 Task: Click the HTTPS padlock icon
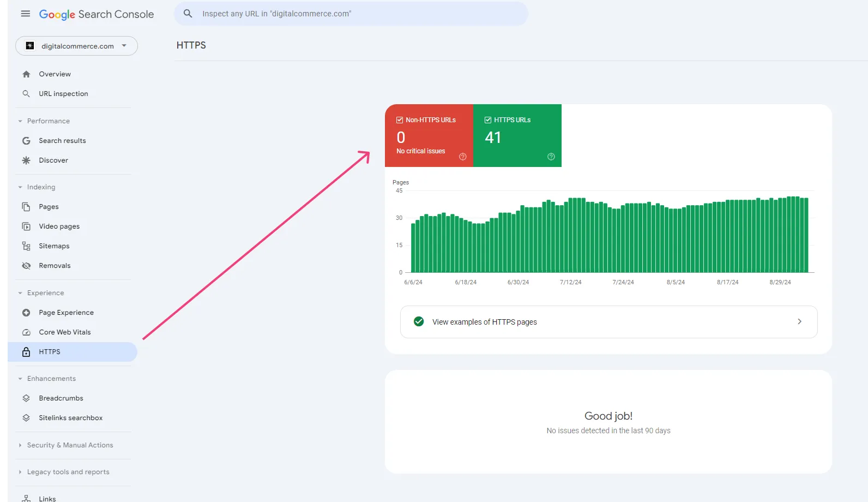click(x=26, y=352)
